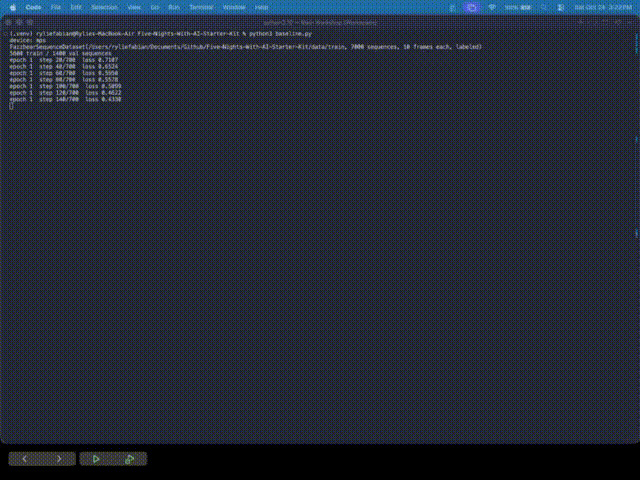This screenshot has width=640, height=480.
Task: Open the Go menu
Action: [x=155, y=7]
